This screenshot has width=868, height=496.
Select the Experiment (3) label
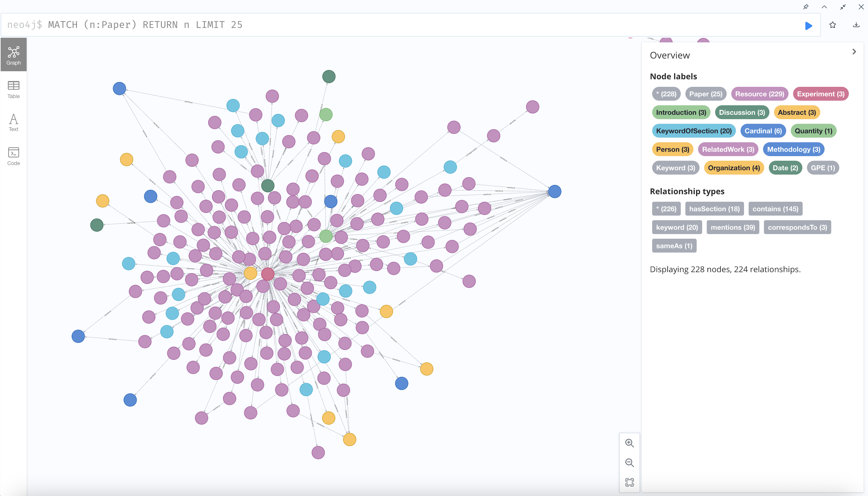point(820,94)
